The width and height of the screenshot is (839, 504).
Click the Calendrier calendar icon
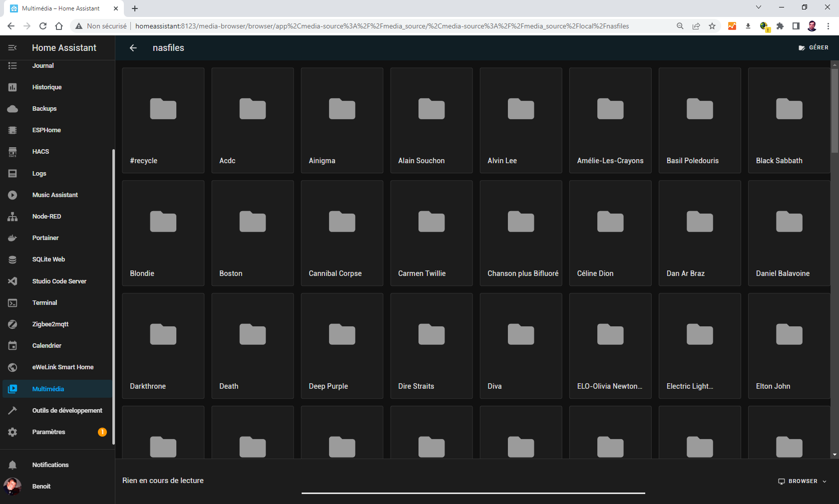(12, 346)
